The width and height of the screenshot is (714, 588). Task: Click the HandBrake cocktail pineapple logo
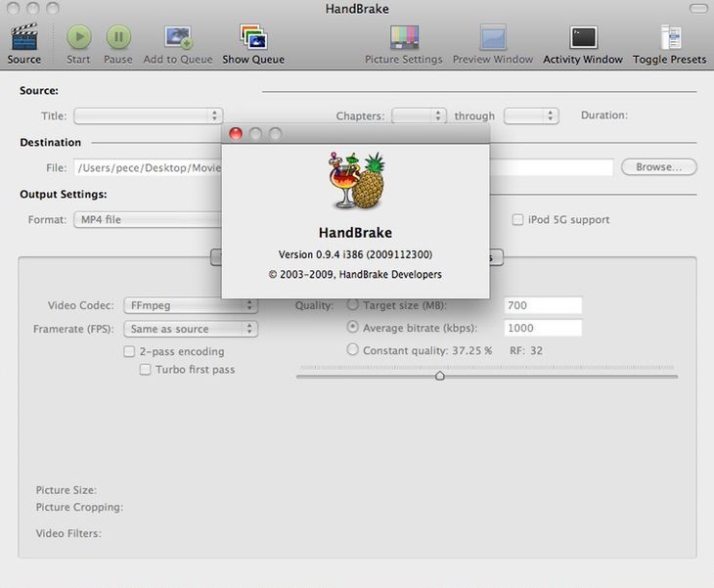pos(356,181)
